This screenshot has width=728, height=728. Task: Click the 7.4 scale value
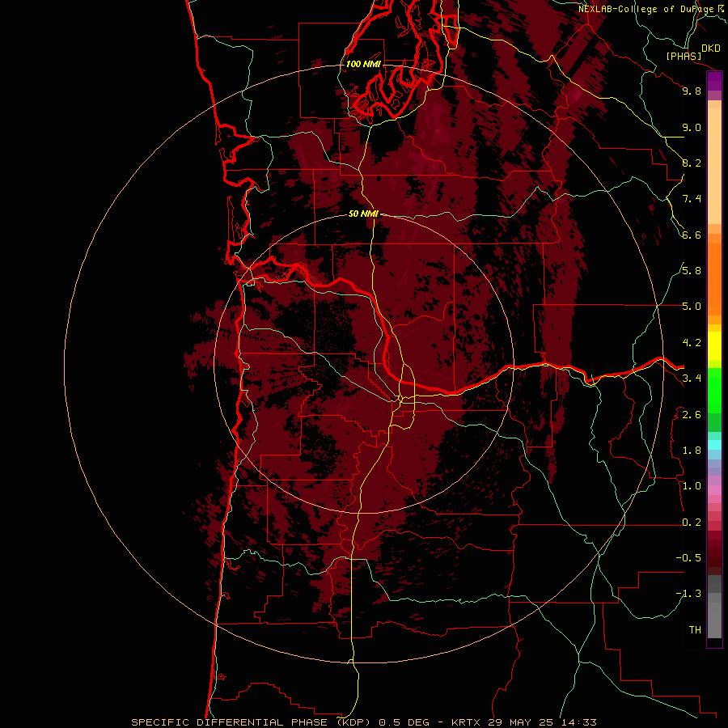[x=692, y=199]
